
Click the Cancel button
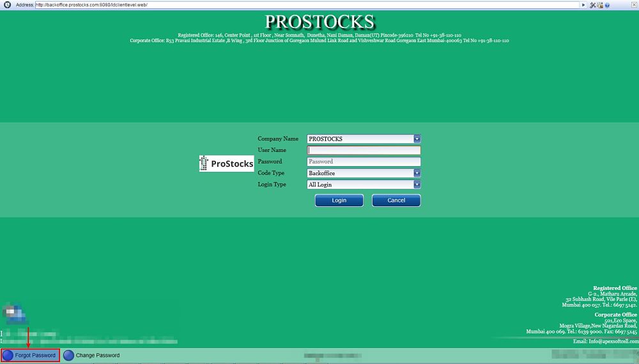tap(396, 201)
